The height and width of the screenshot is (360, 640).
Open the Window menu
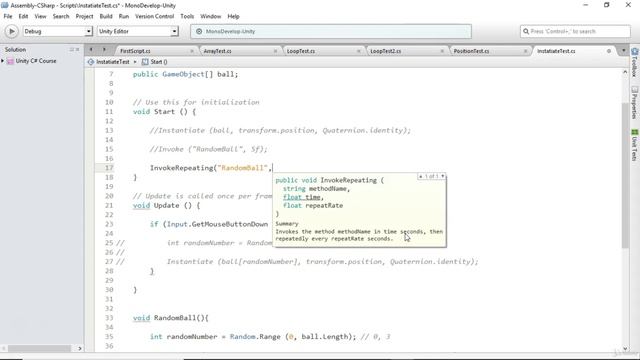click(x=210, y=16)
